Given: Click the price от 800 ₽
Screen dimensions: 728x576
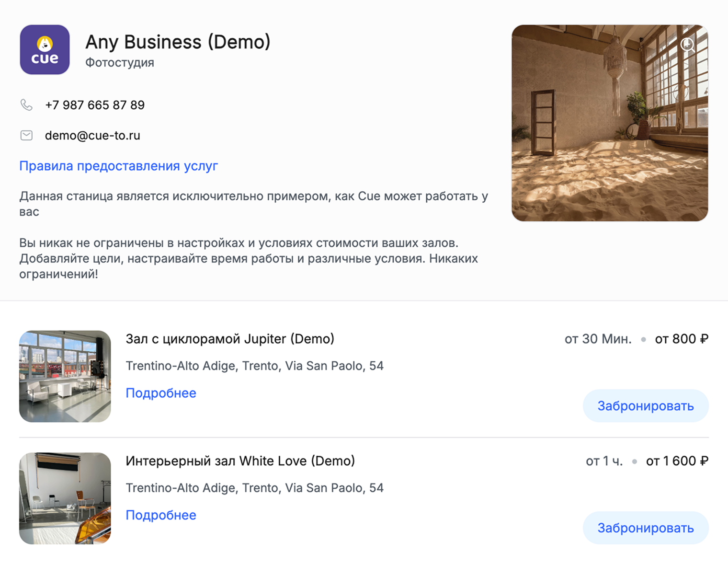Looking at the screenshot, I should (x=682, y=339).
